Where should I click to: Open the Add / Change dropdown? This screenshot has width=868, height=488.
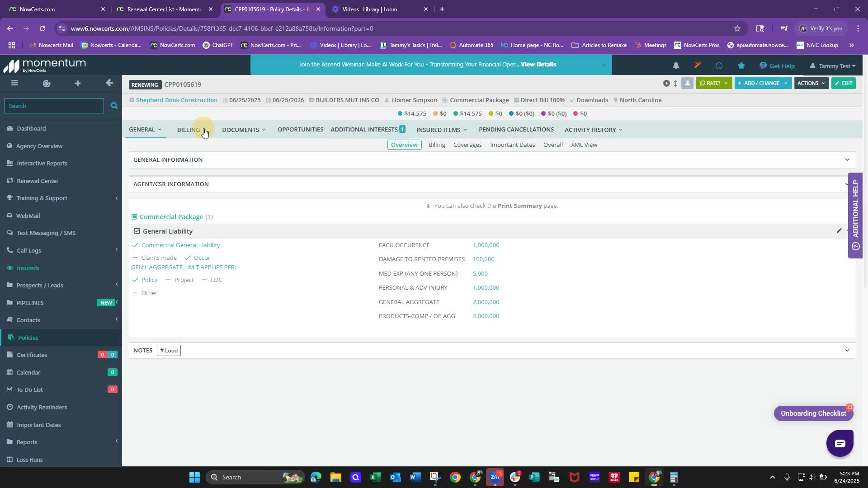(x=763, y=83)
